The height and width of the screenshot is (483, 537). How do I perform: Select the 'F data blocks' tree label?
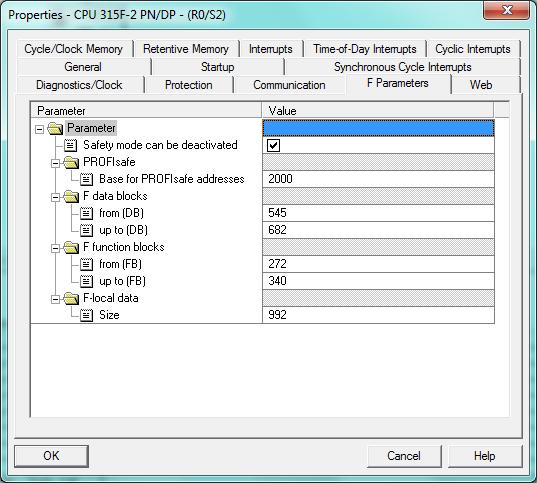click(115, 196)
